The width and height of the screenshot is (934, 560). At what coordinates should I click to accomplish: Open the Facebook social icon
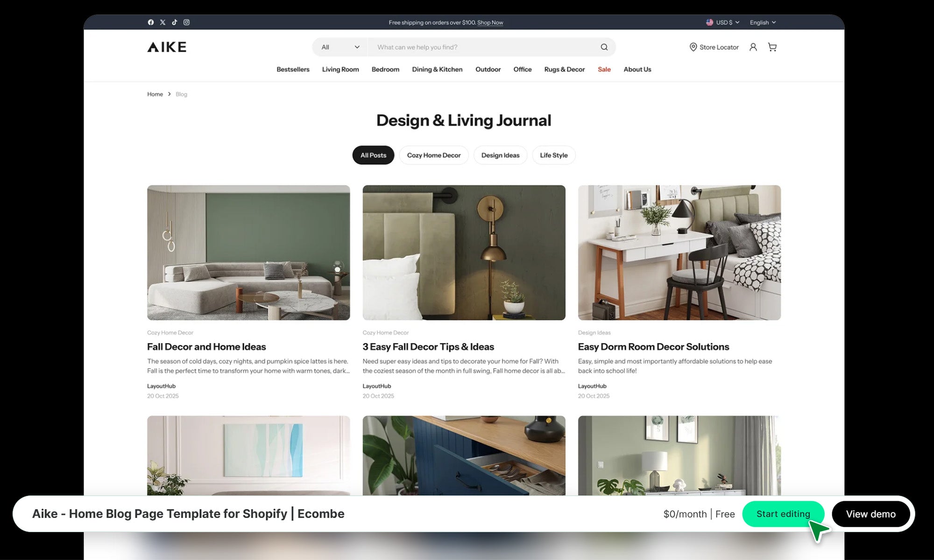point(151,22)
